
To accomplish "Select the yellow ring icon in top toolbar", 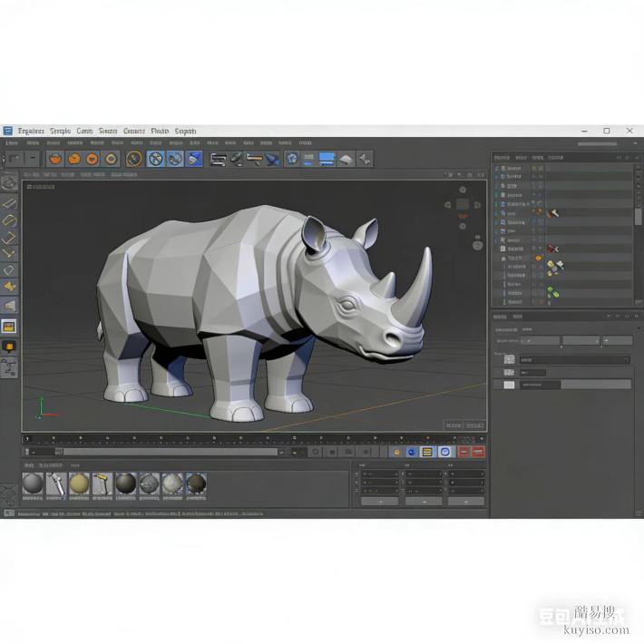I will pyautogui.click(x=111, y=159).
